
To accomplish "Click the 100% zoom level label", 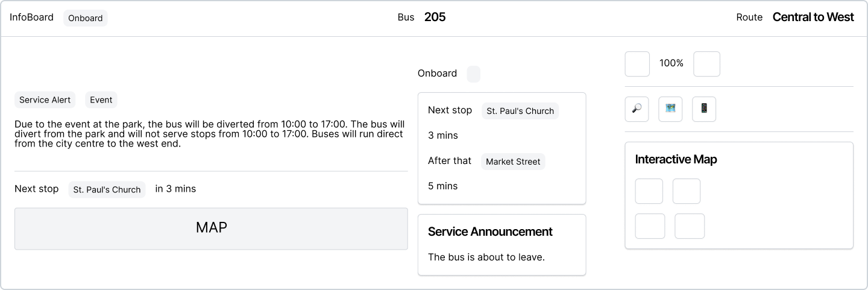I will pyautogui.click(x=671, y=63).
